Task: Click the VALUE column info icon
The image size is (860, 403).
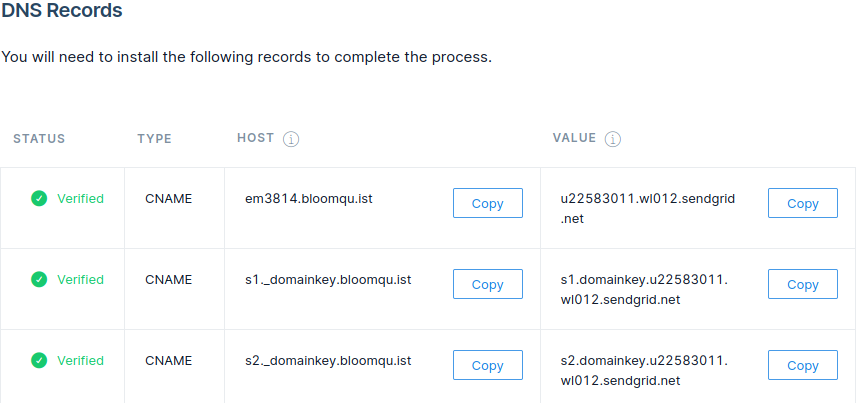Action: pos(613,139)
